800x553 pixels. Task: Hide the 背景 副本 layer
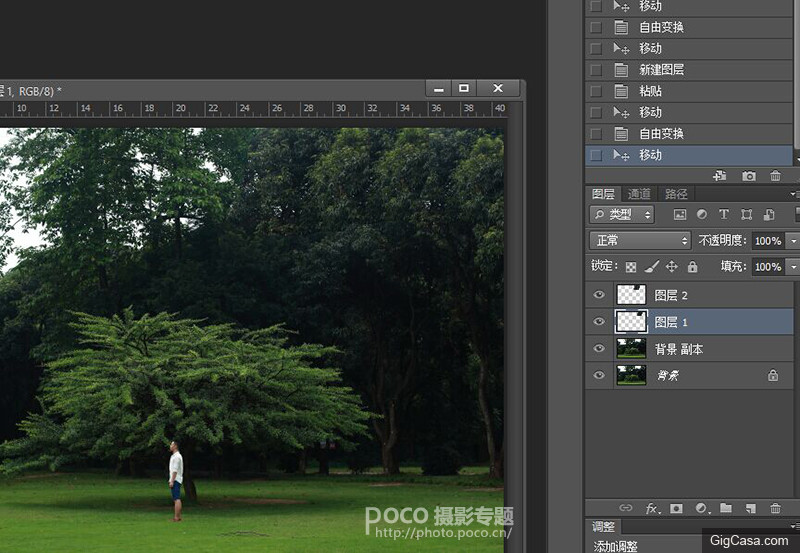pos(599,348)
